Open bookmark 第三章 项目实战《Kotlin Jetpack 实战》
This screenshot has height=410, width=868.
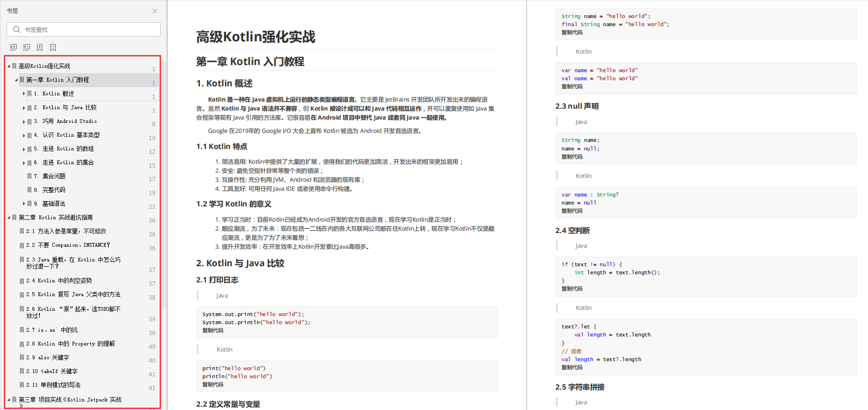click(70, 402)
